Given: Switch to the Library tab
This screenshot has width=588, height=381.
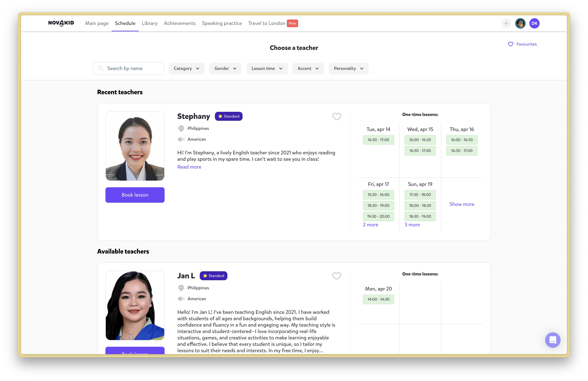Looking at the screenshot, I should pyautogui.click(x=149, y=23).
